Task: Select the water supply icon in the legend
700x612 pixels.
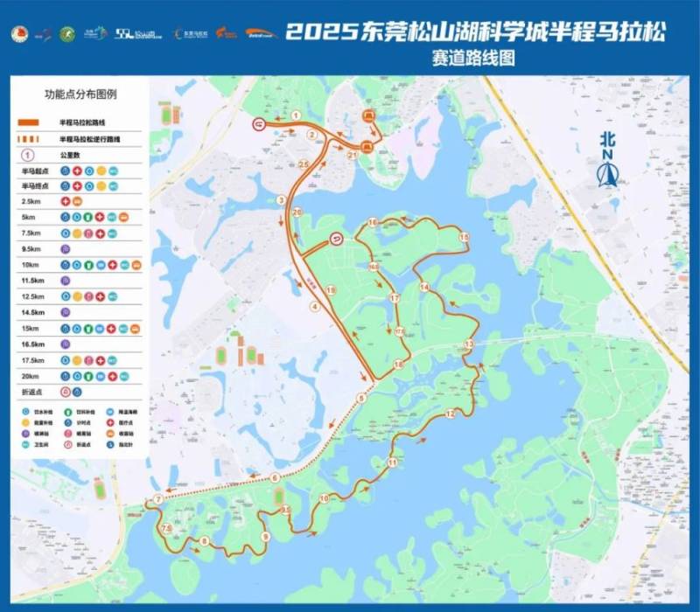Action: click(24, 411)
